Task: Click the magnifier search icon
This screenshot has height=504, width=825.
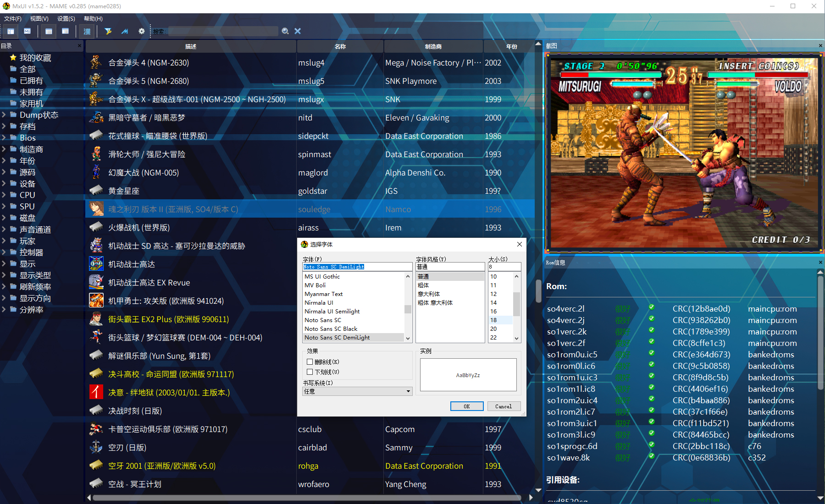Action: coord(285,31)
